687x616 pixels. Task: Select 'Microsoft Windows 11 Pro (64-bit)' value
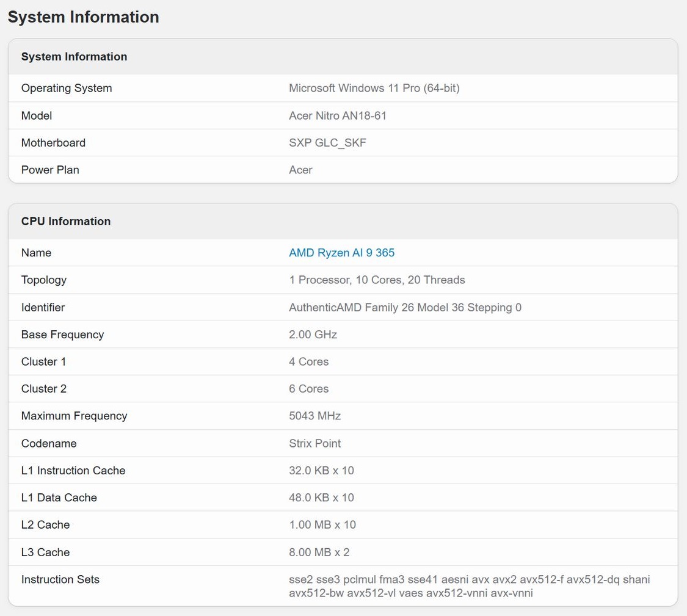click(x=374, y=88)
